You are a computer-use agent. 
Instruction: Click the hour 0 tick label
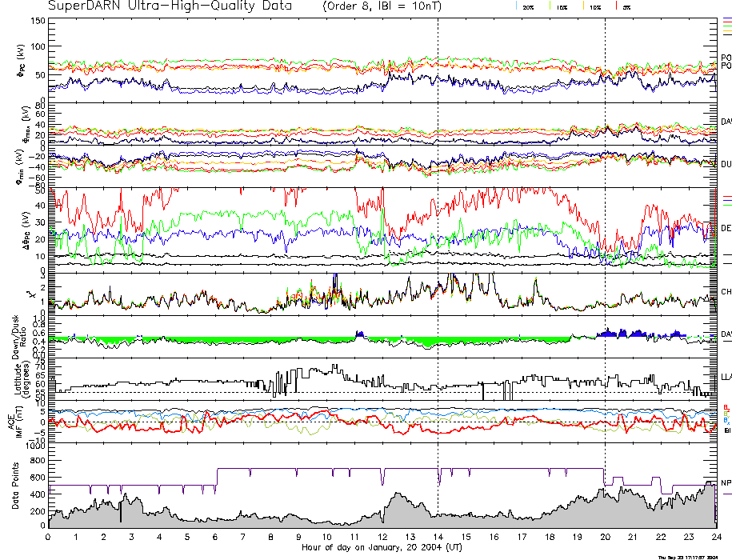[x=49, y=538]
